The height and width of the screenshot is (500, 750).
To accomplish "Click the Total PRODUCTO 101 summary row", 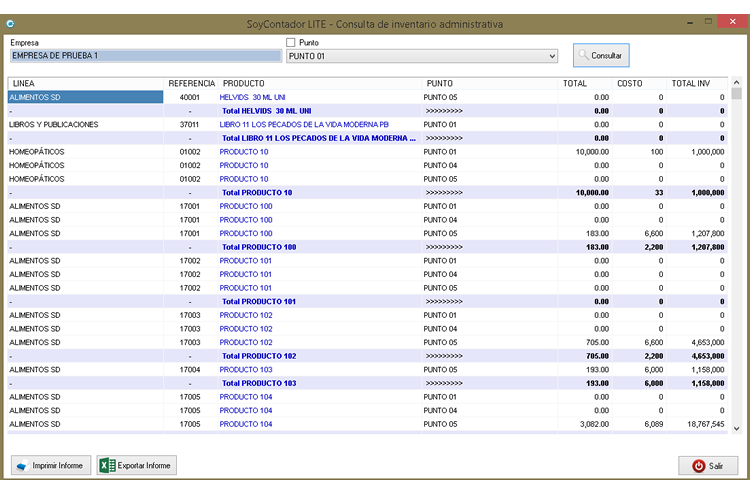I will [367, 302].
